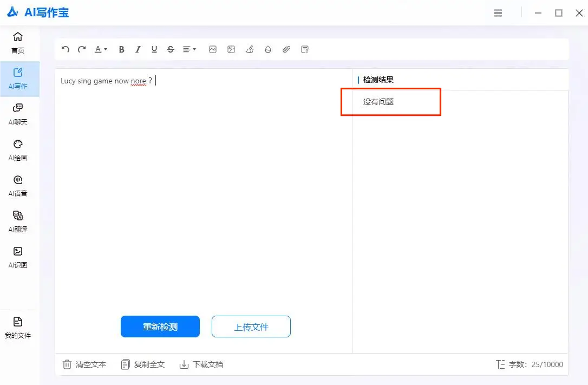Select the AI写作 sidebar item
This screenshot has width=588, height=385.
19,79
